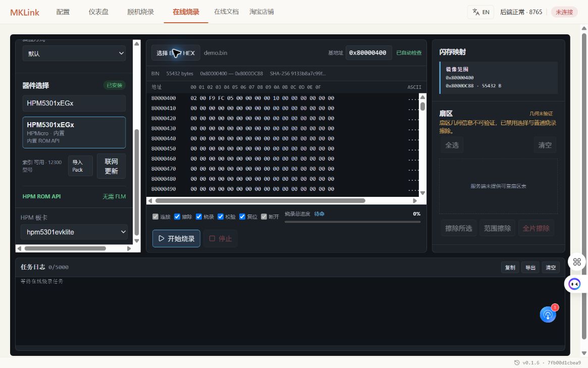Uncheck the 擦除 step checkbox
588x368 pixels.
pyautogui.click(x=177, y=217)
